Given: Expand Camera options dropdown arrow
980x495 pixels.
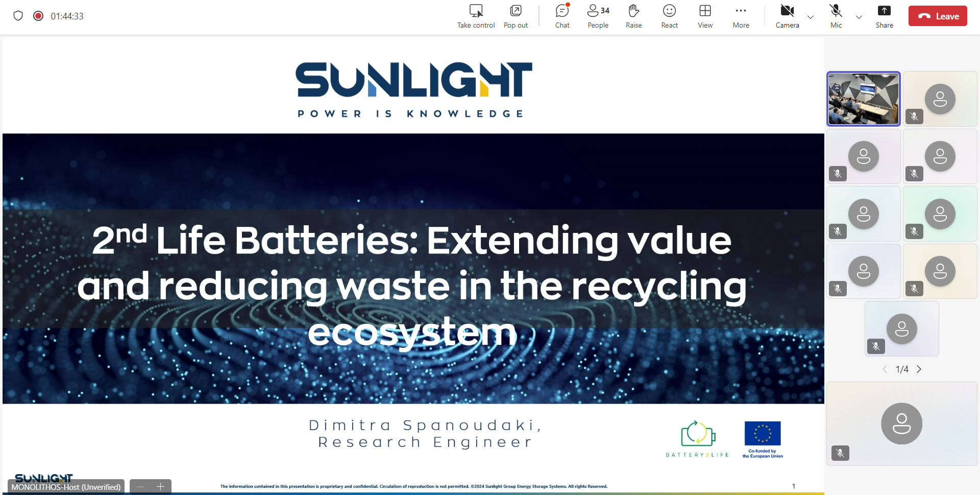Looking at the screenshot, I should click(811, 17).
